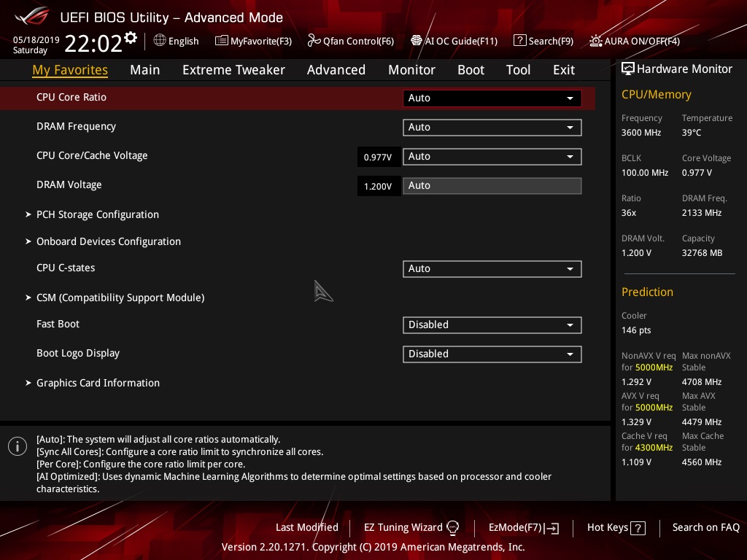Click the 05/18/2019 date text

click(x=36, y=40)
